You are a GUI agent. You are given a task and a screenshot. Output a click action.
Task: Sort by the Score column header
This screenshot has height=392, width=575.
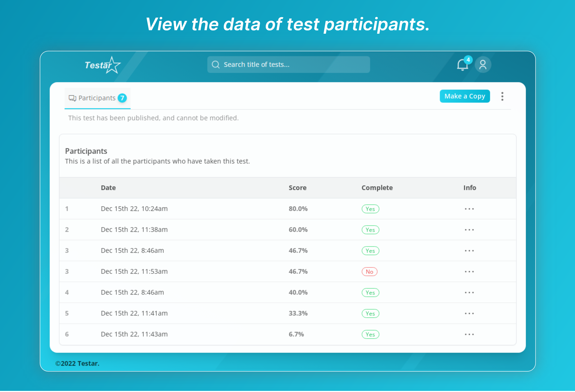coord(298,188)
